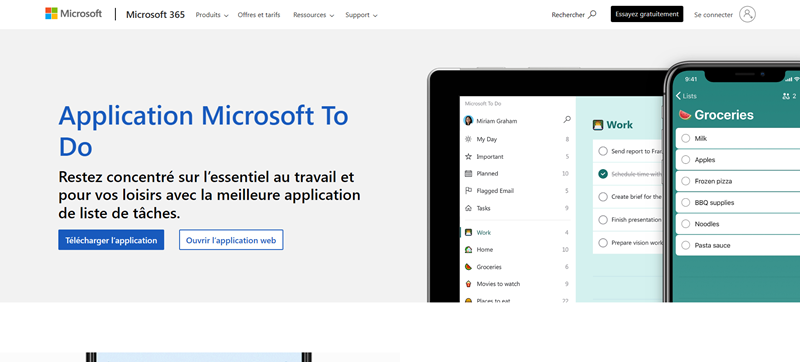Click the Work heading picture icon

tap(598, 125)
